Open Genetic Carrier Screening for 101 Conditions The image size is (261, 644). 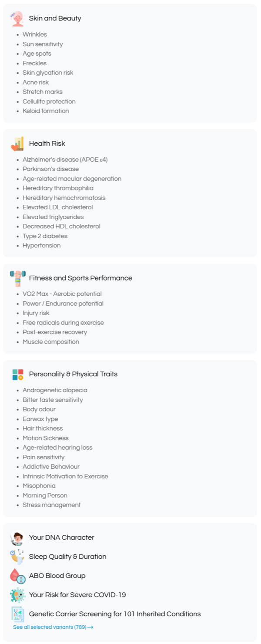coord(115,614)
